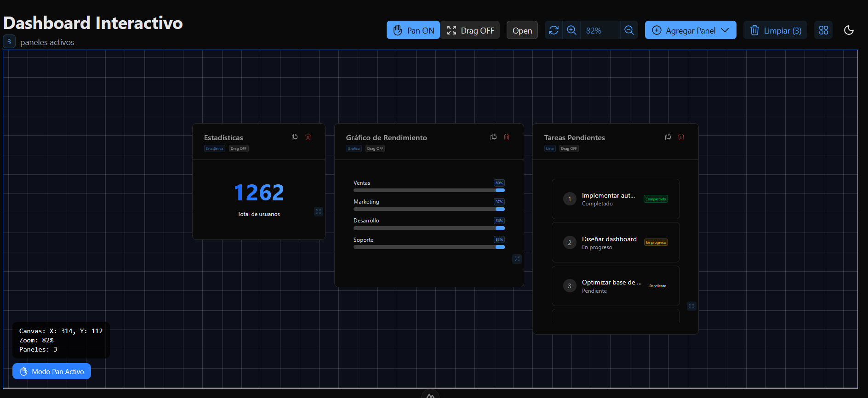Click the 37% Marketing percentage badge
Image resolution: width=868 pixels, height=398 pixels.
[x=499, y=202]
